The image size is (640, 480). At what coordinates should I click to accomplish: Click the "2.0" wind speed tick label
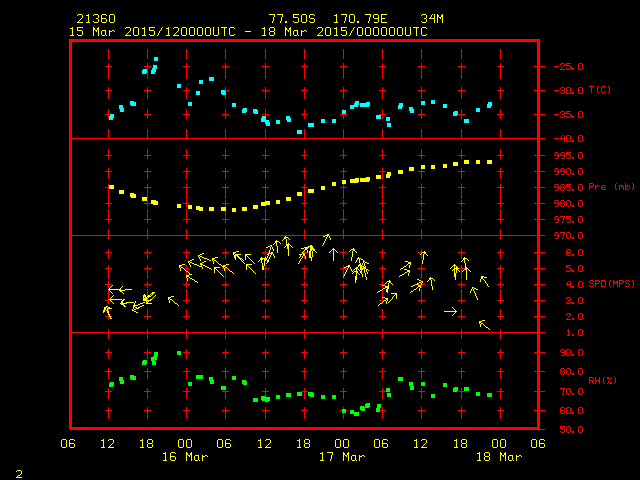[x=574, y=317]
